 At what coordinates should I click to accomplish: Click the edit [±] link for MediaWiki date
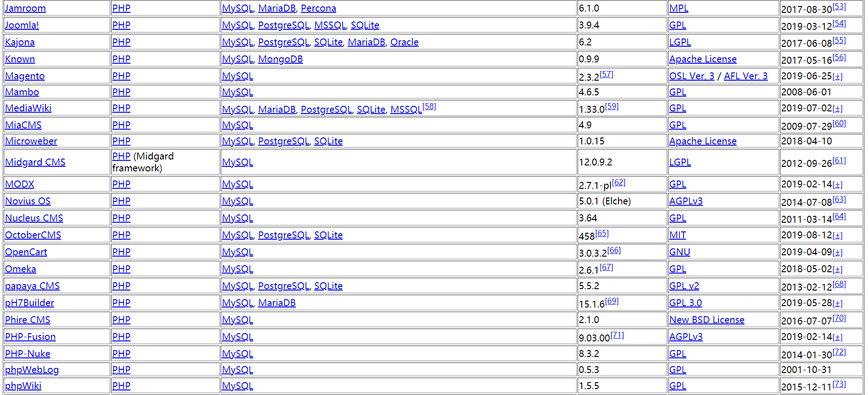pos(838,109)
